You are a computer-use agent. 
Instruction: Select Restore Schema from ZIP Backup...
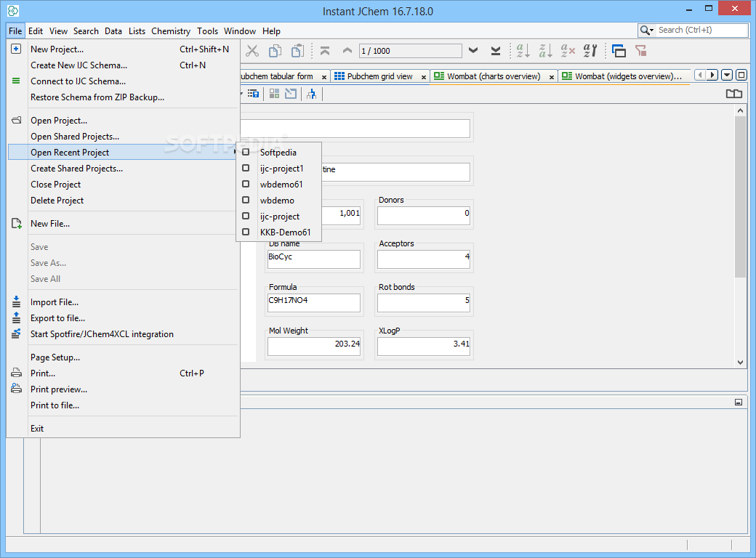[x=122, y=97]
